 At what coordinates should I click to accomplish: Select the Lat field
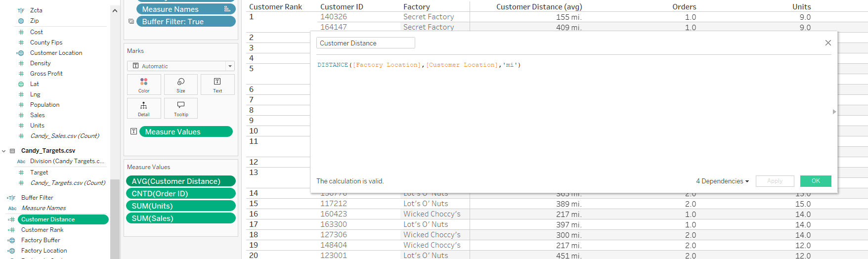(35, 84)
